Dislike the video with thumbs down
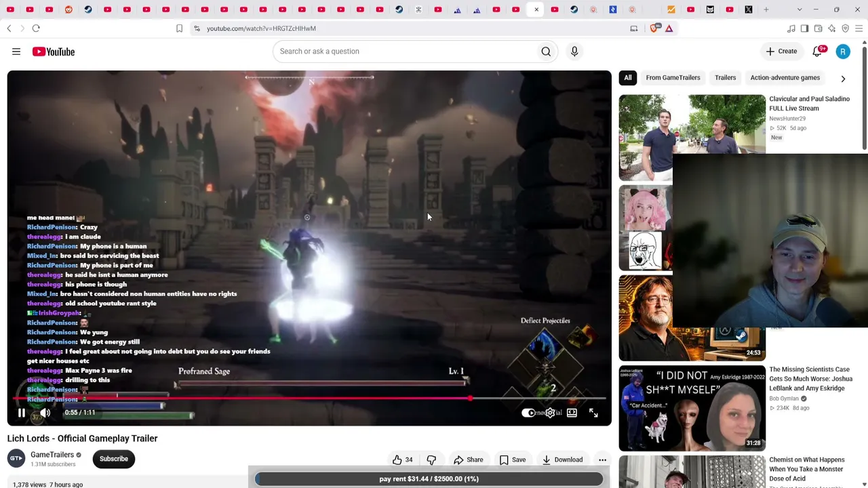Image resolution: width=868 pixels, height=488 pixels. (431, 460)
